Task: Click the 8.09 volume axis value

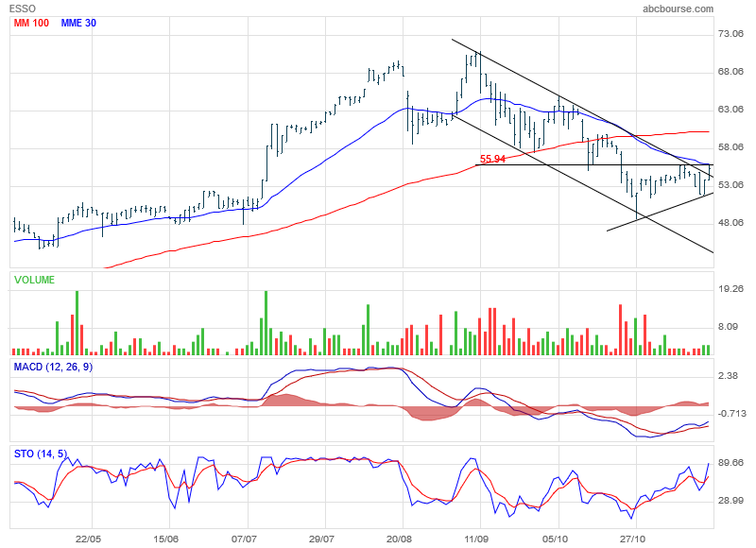Action: coord(728,327)
